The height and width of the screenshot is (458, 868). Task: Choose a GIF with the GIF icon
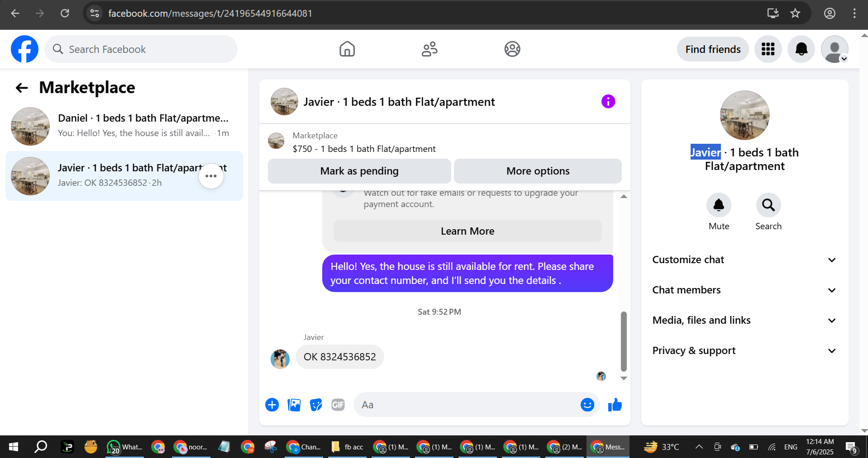[338, 405]
